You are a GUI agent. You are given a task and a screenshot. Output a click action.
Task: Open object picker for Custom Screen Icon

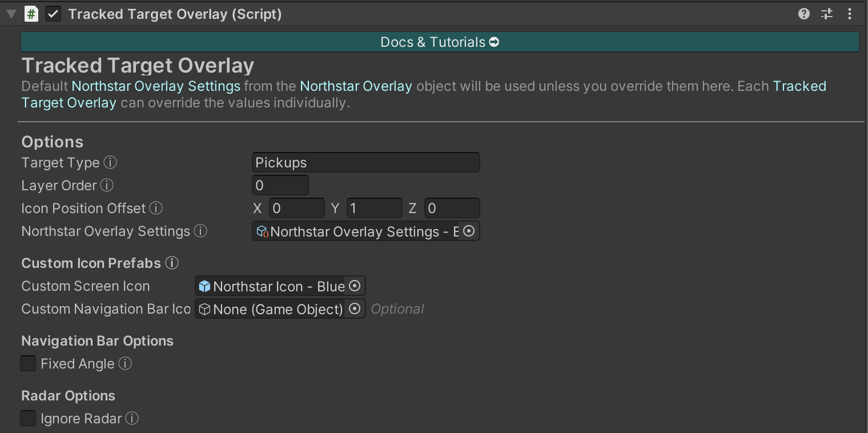tap(355, 286)
